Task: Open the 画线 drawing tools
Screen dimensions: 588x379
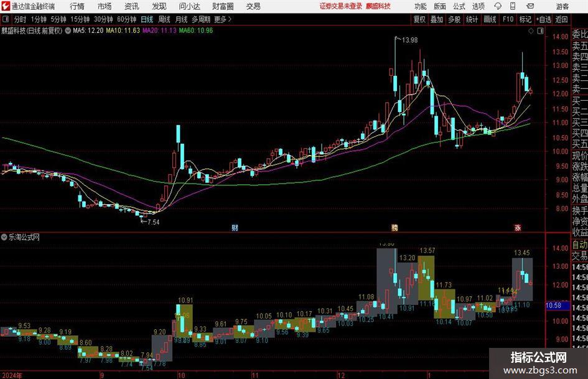Action: (490, 19)
